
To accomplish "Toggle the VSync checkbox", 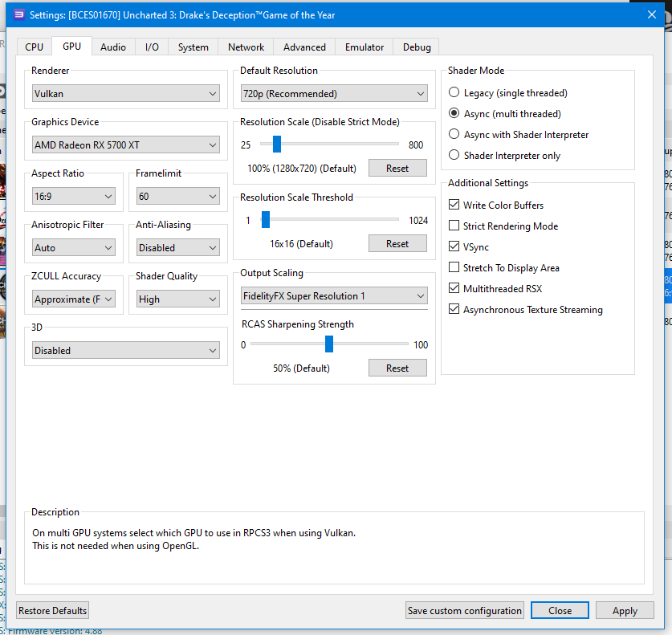I will (x=454, y=247).
